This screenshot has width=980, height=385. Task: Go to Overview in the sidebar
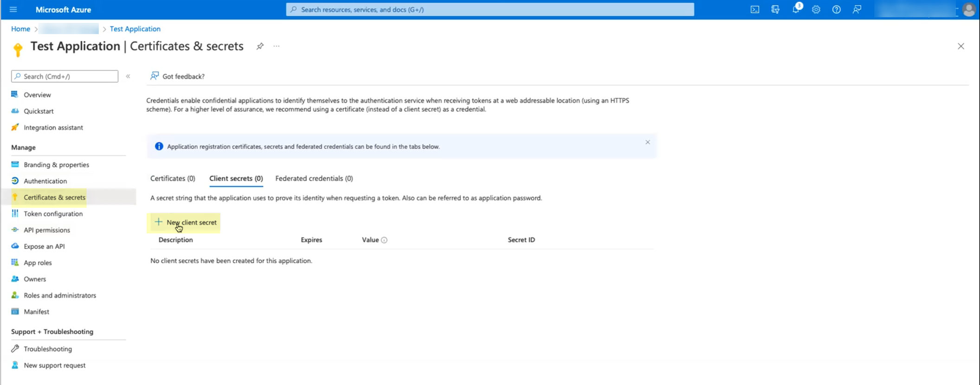37,95
